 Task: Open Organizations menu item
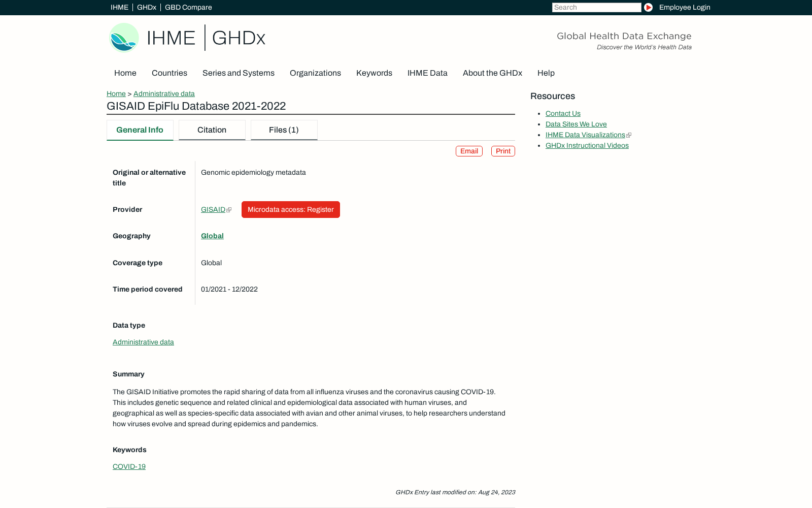point(315,73)
